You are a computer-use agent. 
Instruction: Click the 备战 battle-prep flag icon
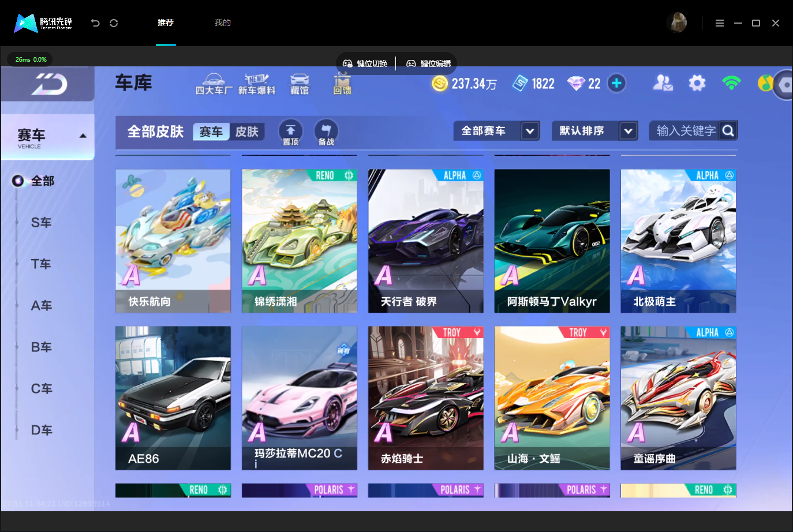click(x=326, y=132)
